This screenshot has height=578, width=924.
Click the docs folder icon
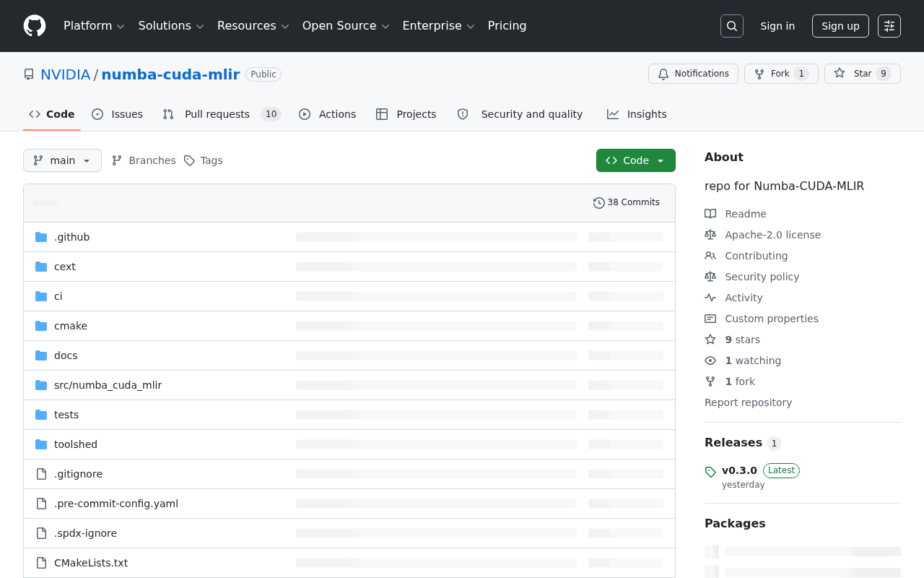(x=41, y=355)
